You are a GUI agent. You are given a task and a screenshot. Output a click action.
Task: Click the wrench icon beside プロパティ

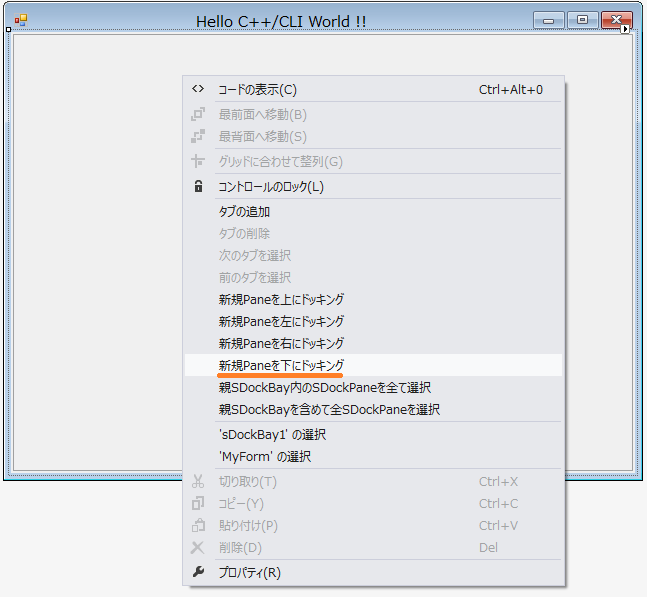coord(198,572)
